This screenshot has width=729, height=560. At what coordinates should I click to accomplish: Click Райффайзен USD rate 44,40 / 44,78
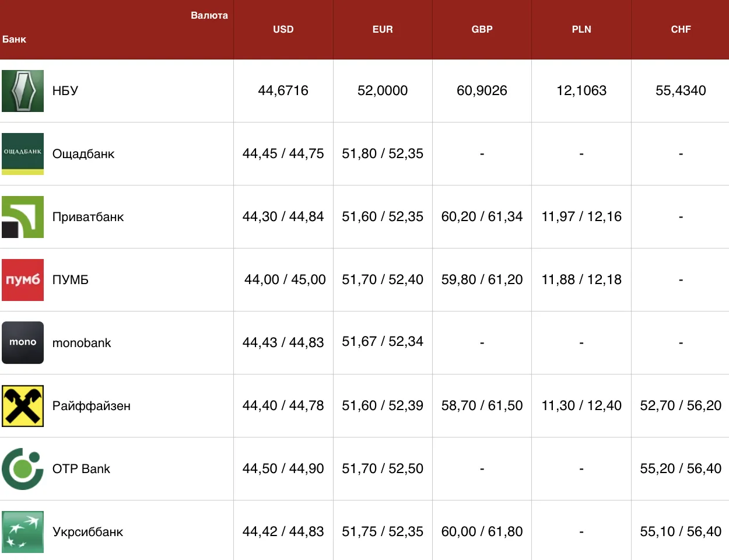point(283,406)
